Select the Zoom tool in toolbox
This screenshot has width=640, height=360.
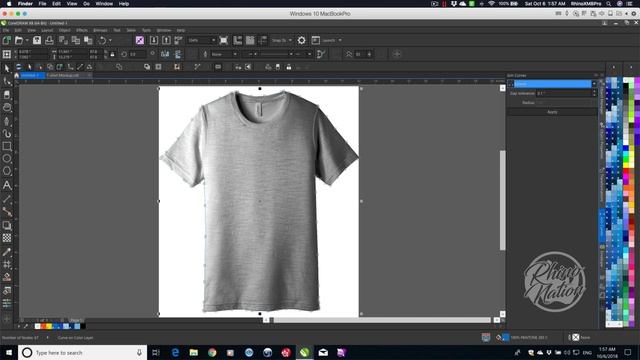click(x=7, y=107)
